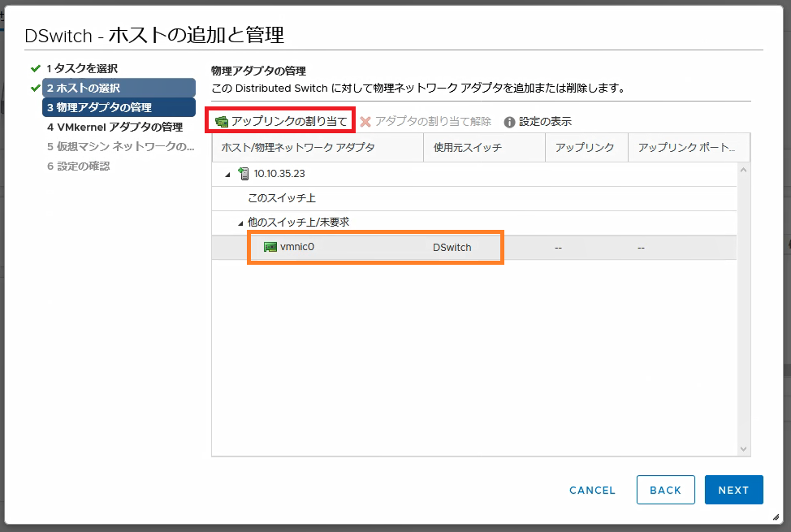Sort by 使用元スイッチ column header
Screen dimensions: 791x532
click(x=484, y=147)
